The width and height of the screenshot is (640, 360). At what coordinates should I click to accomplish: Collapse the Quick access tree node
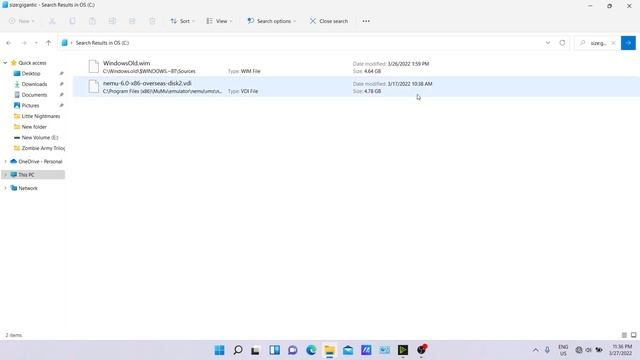5,63
